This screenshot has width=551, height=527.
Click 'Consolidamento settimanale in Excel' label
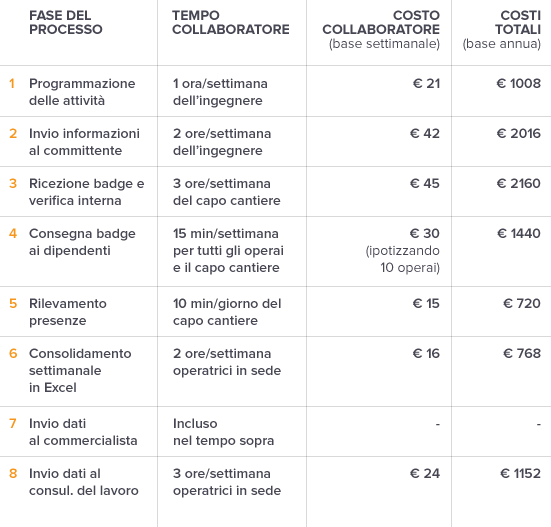(80, 370)
